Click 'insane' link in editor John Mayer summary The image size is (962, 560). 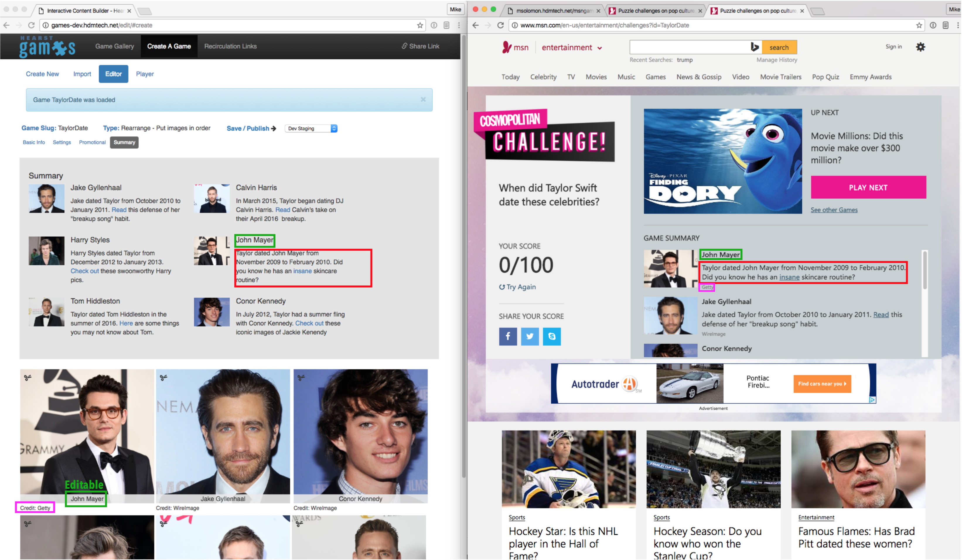[302, 271]
